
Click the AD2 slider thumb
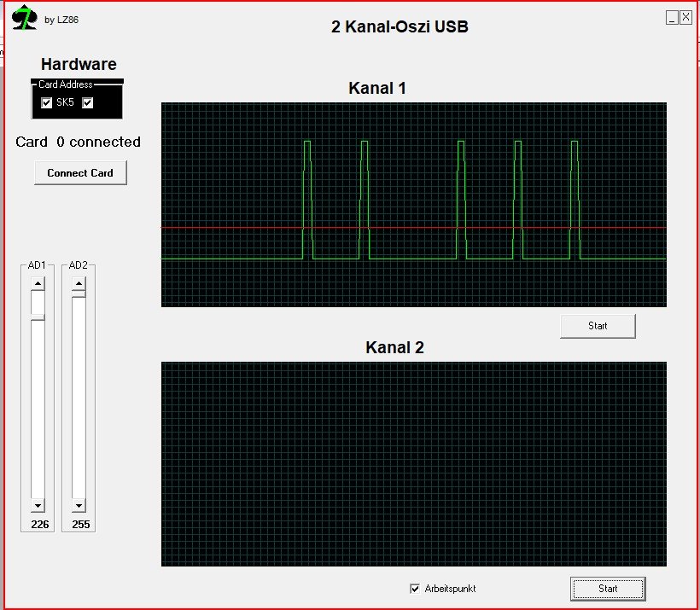79,293
